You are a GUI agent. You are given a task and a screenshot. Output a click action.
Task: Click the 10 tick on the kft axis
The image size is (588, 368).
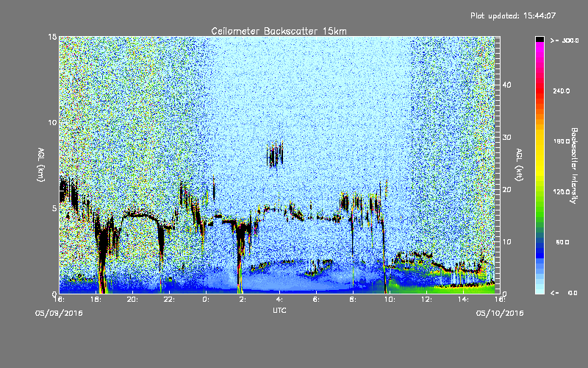pyautogui.click(x=506, y=241)
